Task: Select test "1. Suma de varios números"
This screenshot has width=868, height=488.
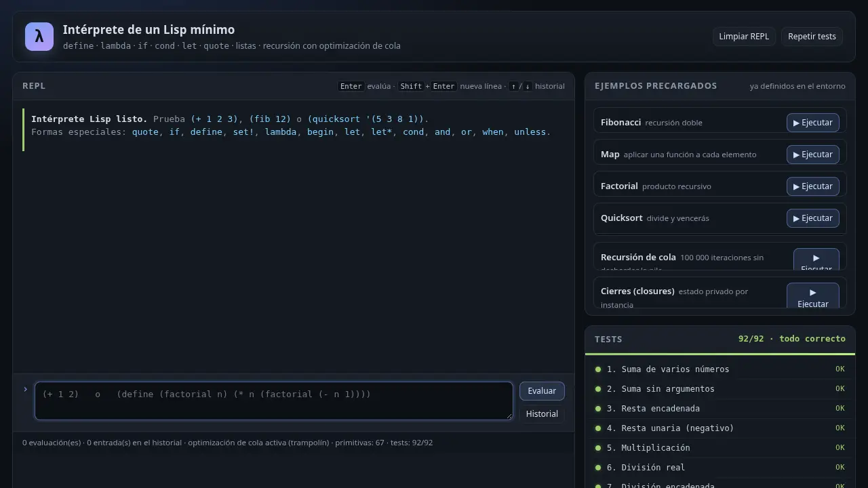Action: (719, 369)
